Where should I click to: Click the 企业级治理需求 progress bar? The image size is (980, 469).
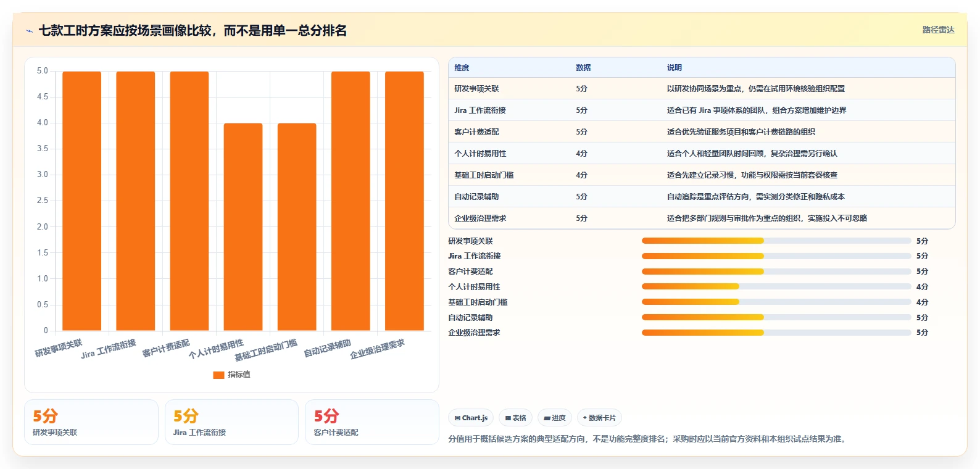(x=776, y=333)
